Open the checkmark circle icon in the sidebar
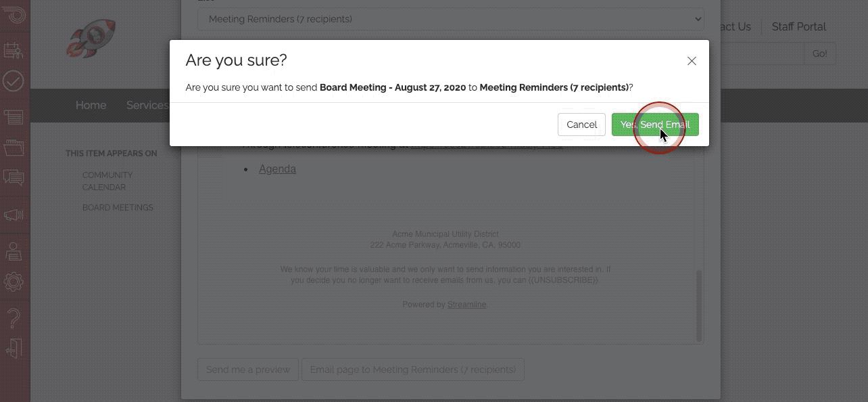The image size is (868, 402). [x=14, y=81]
